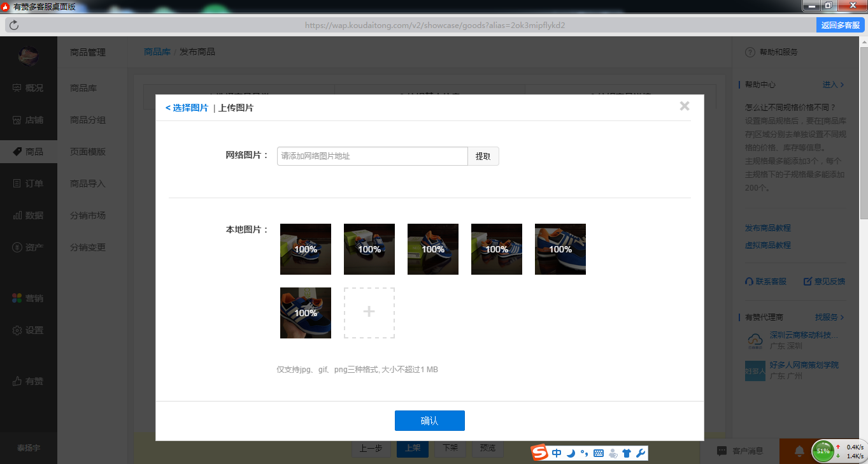The width and height of the screenshot is (868, 464).
Task: Open the Sogou soft keyboard icon
Action: pos(598,453)
